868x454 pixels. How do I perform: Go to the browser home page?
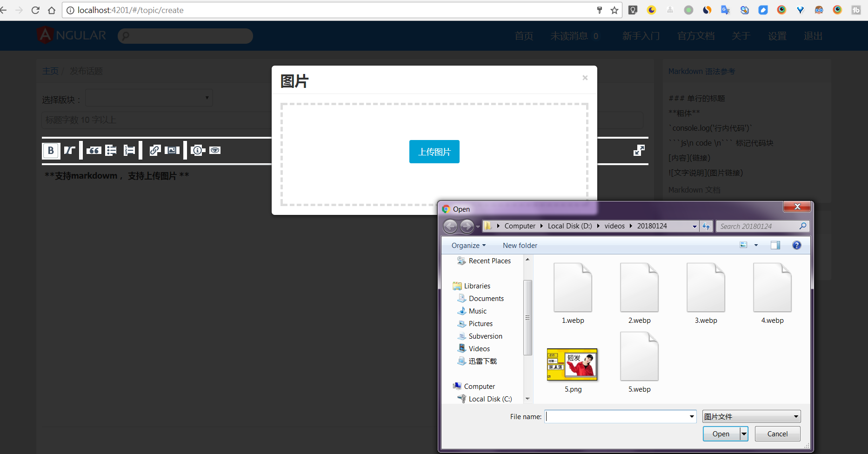tap(52, 10)
